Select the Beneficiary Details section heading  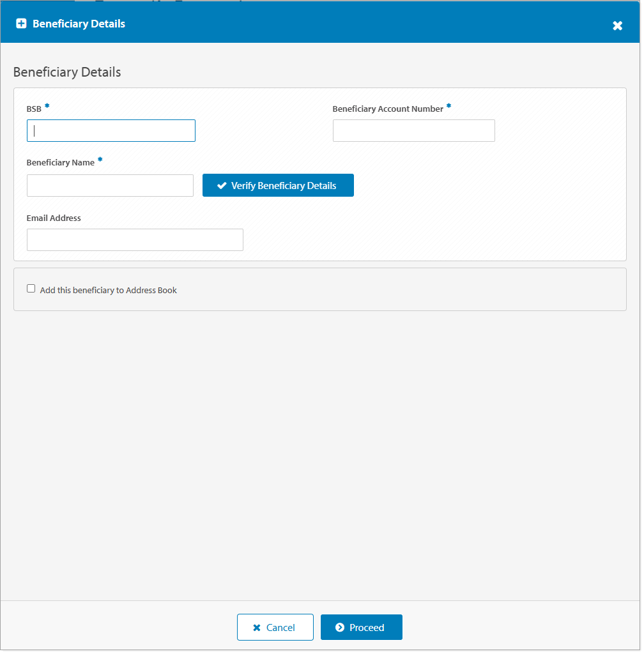66,72
